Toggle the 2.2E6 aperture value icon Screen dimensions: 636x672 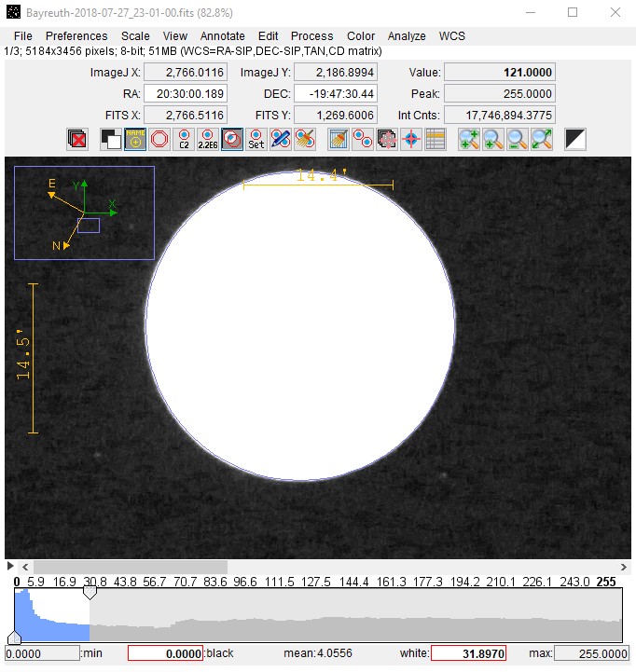pyautogui.click(x=209, y=140)
